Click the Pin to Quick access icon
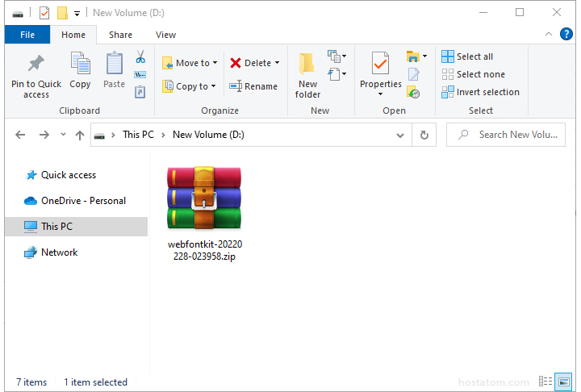 click(36, 65)
